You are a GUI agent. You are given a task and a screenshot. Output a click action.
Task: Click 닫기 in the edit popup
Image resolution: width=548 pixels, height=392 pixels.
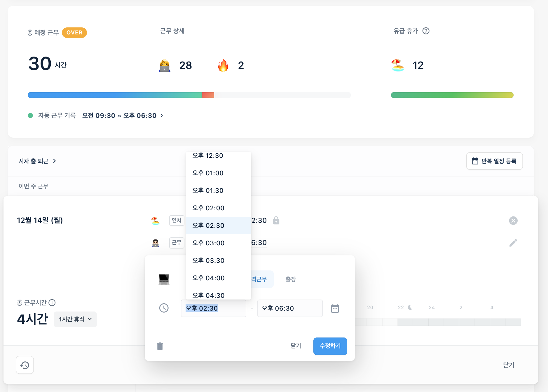tap(296, 346)
